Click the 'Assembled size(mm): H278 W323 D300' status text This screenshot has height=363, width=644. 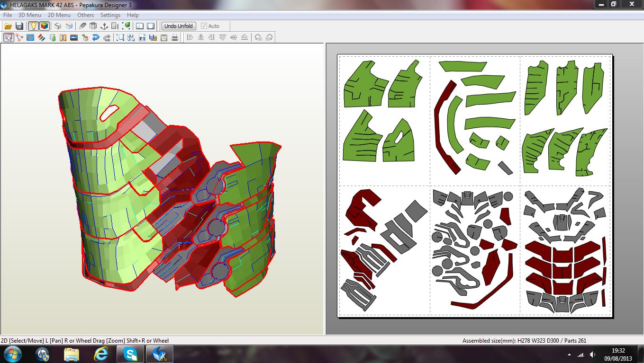coord(511,340)
